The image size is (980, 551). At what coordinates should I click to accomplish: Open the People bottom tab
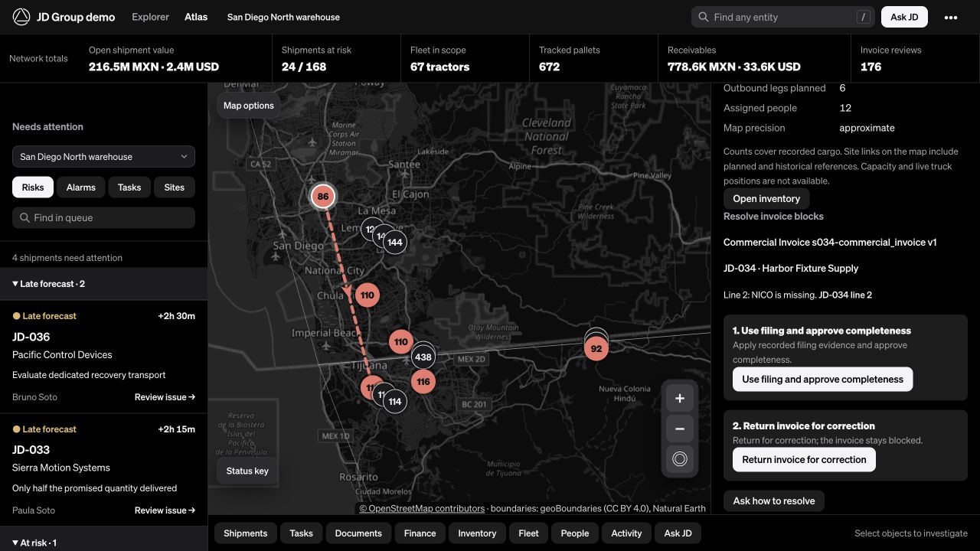(x=575, y=533)
